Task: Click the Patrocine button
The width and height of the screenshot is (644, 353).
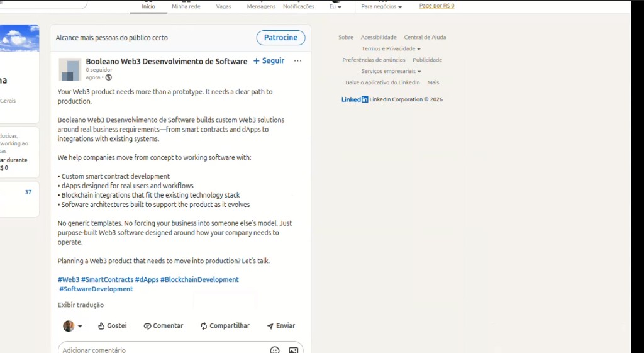Action: pyautogui.click(x=281, y=38)
